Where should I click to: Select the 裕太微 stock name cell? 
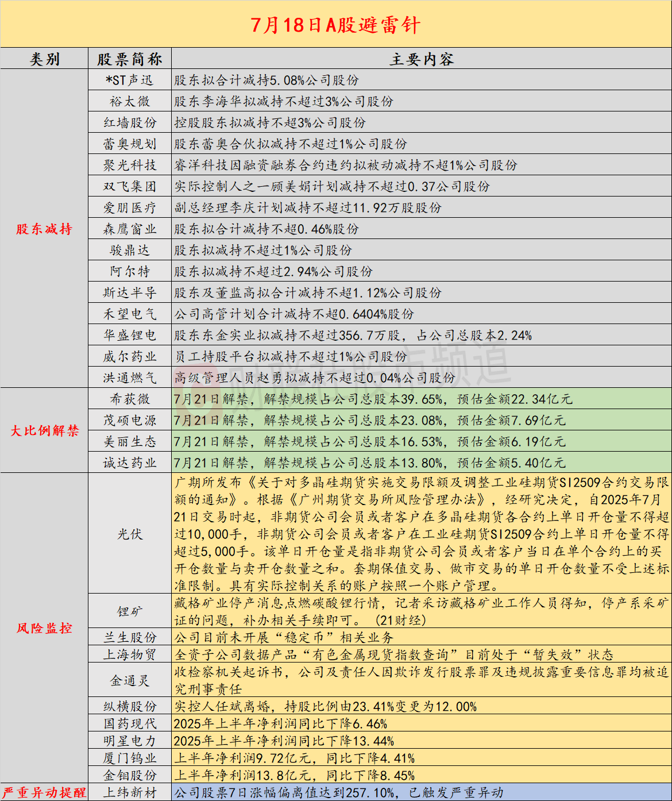[x=130, y=102]
